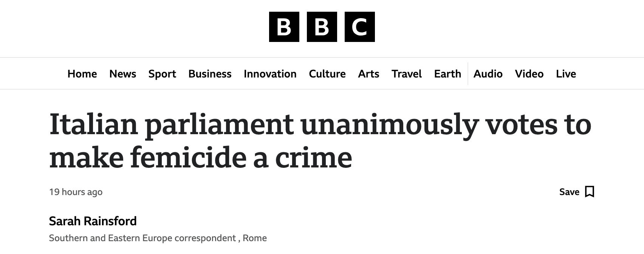
Task: Click the Save bookmark icon
Action: 589,192
